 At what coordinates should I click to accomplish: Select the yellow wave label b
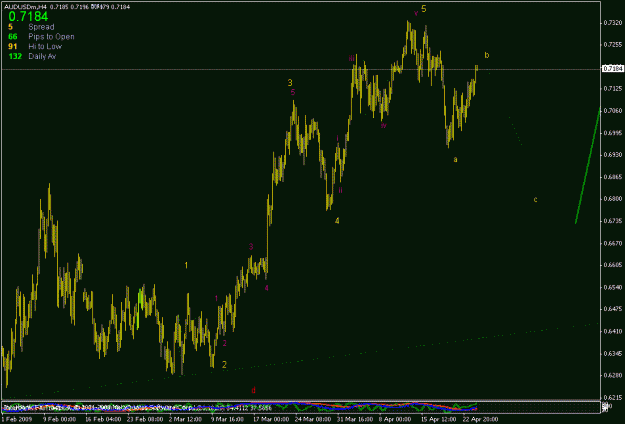coord(487,55)
